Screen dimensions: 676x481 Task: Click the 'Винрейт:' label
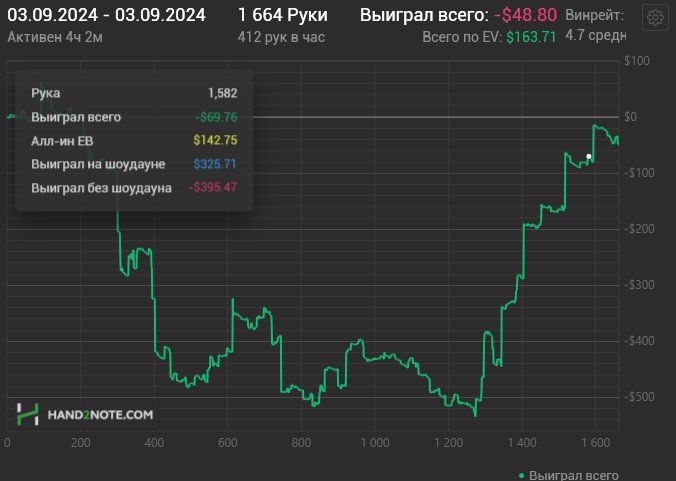coord(594,16)
